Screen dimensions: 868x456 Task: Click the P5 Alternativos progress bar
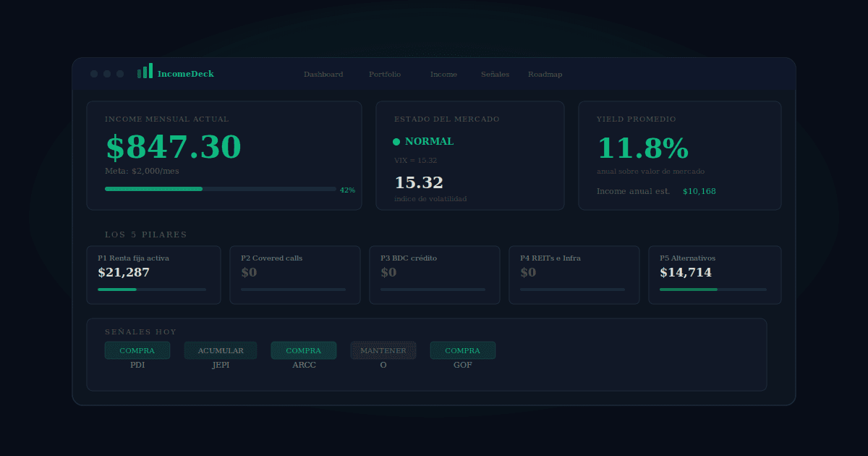point(713,290)
